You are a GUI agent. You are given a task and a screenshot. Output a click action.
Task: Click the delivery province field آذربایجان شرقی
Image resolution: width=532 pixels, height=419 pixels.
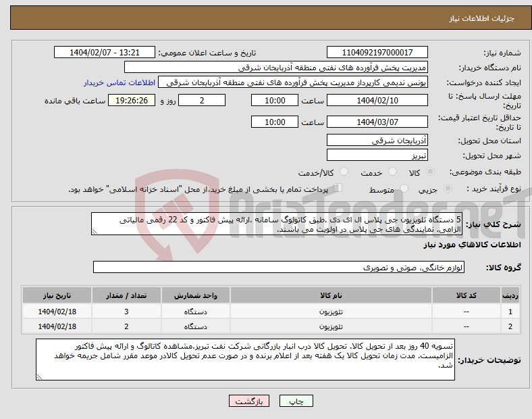(377, 140)
